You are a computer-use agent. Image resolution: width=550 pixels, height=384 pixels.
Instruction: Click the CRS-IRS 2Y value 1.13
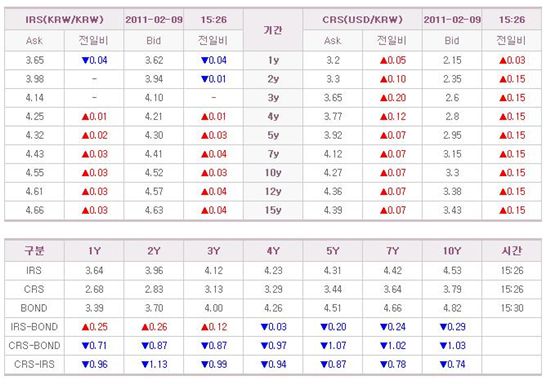click(x=154, y=364)
